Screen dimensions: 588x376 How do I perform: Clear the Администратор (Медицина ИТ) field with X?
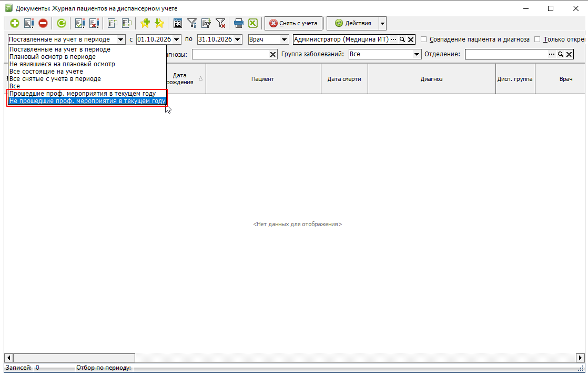tap(411, 39)
